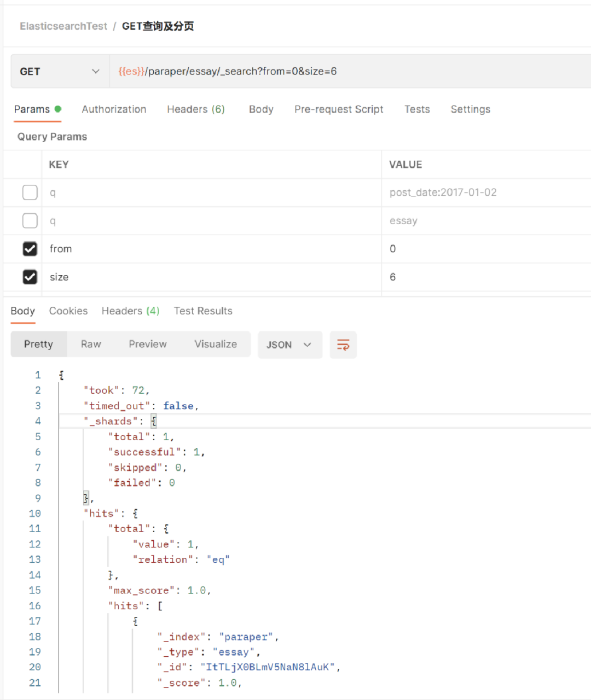Uncheck the size parameter checkbox
The height and width of the screenshot is (700, 591).
[x=30, y=277]
